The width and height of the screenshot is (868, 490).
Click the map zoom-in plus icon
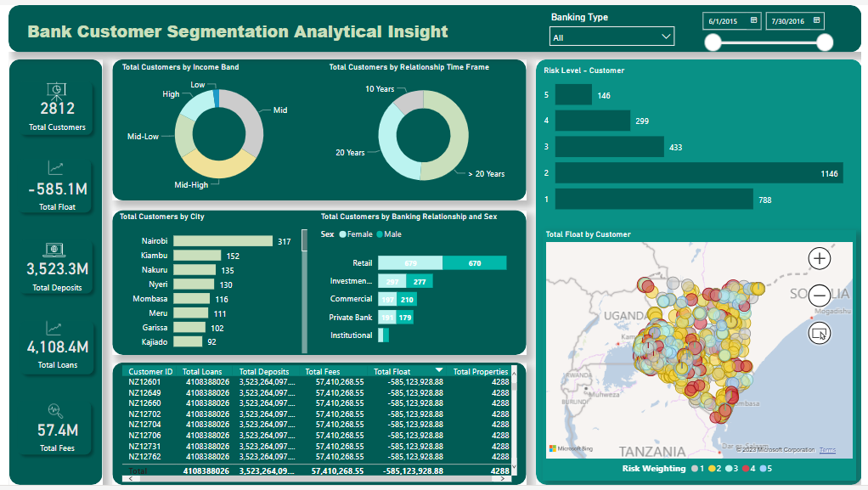pos(818,259)
